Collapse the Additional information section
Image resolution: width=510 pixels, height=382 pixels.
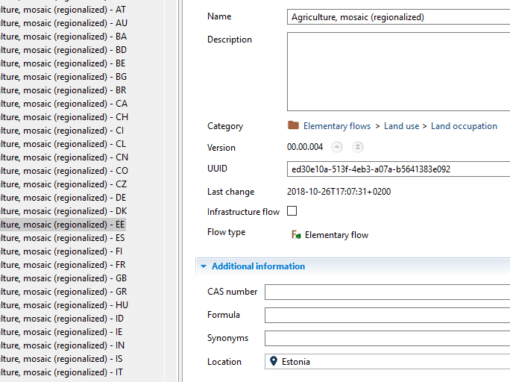point(204,266)
